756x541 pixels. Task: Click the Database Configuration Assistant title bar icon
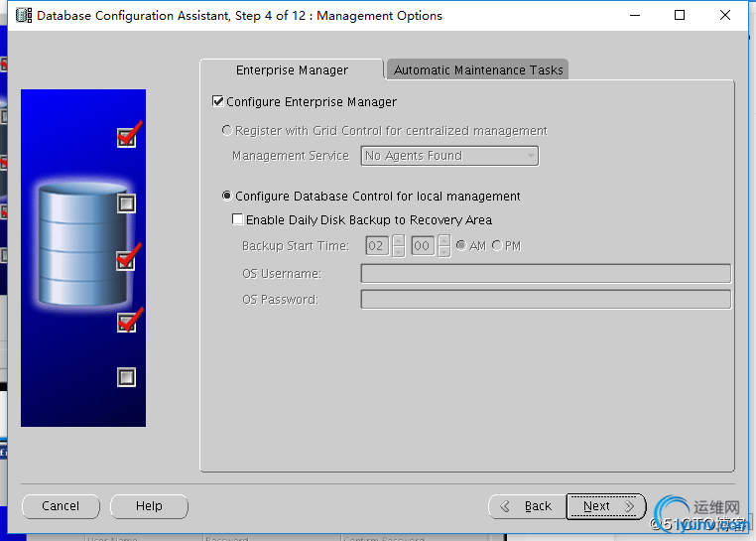coord(24,16)
